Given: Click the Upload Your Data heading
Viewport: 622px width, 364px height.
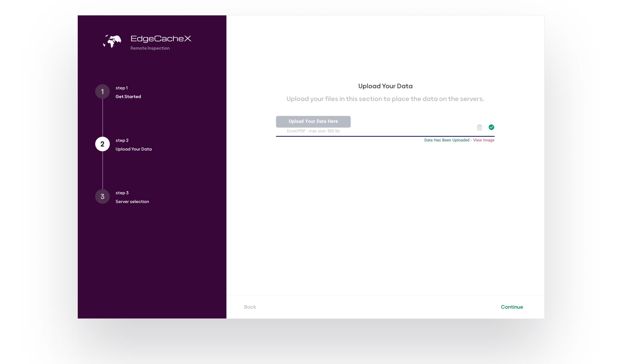Looking at the screenshot, I should pyautogui.click(x=385, y=86).
